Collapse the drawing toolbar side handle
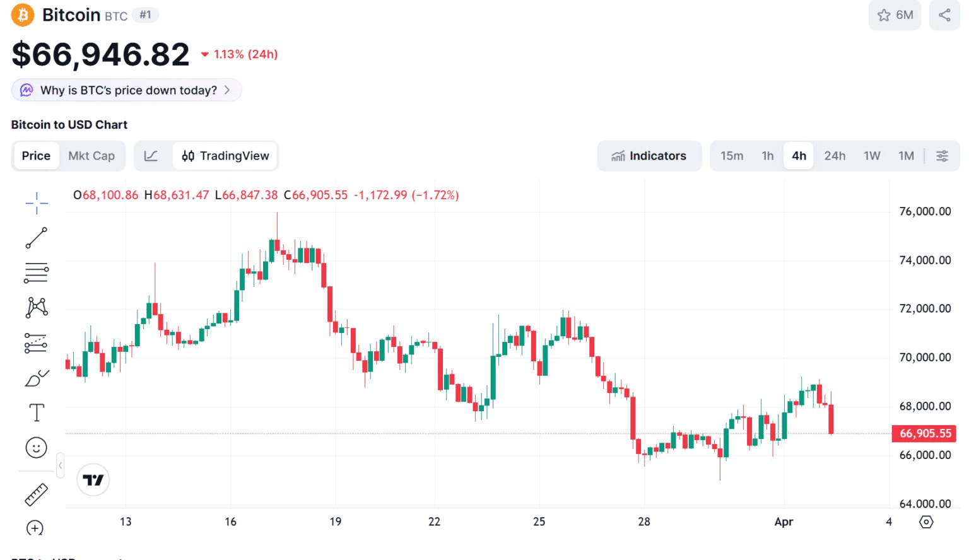The width and height of the screenshot is (969, 560). click(x=61, y=466)
